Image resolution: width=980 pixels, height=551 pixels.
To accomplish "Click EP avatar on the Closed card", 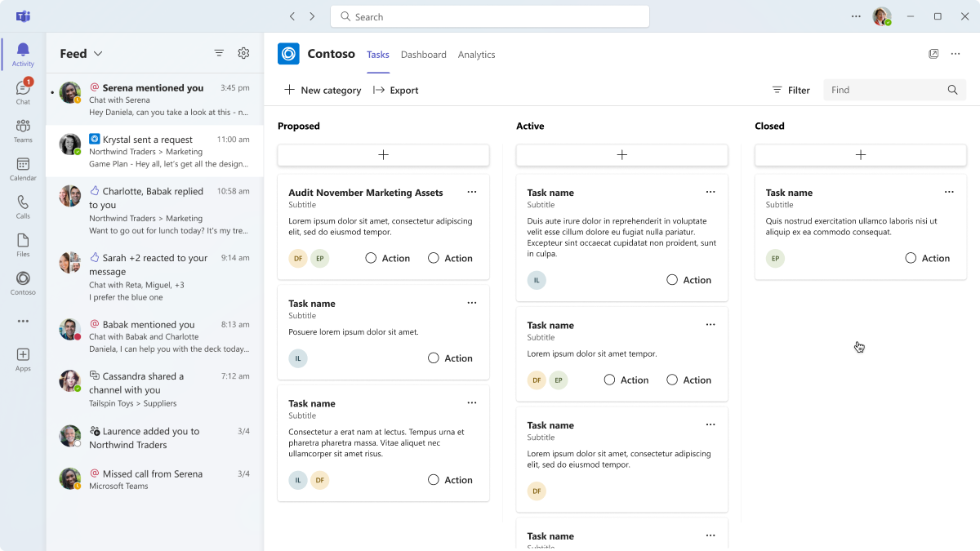I will (775, 259).
